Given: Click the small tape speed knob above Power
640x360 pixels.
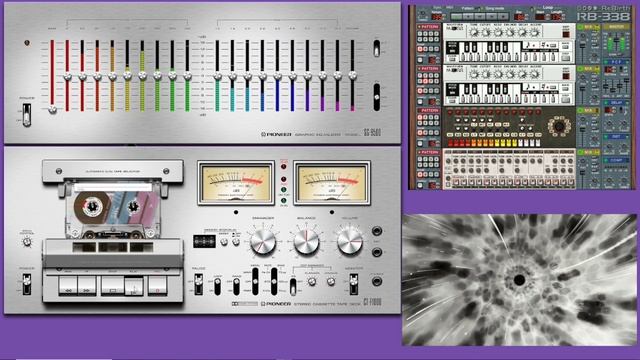Looking at the screenshot, I should (x=27, y=242).
